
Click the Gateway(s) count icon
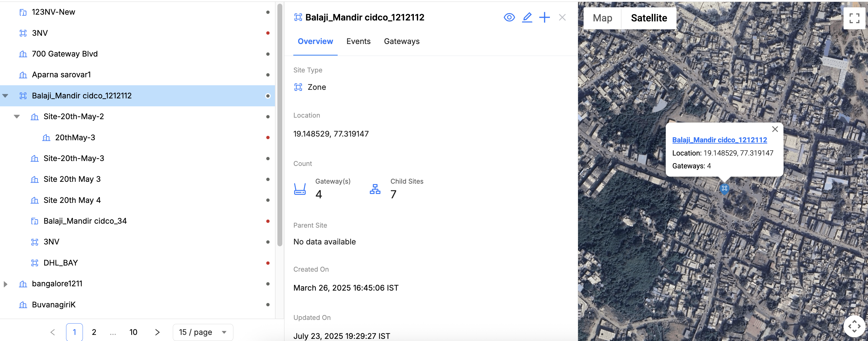(299, 189)
